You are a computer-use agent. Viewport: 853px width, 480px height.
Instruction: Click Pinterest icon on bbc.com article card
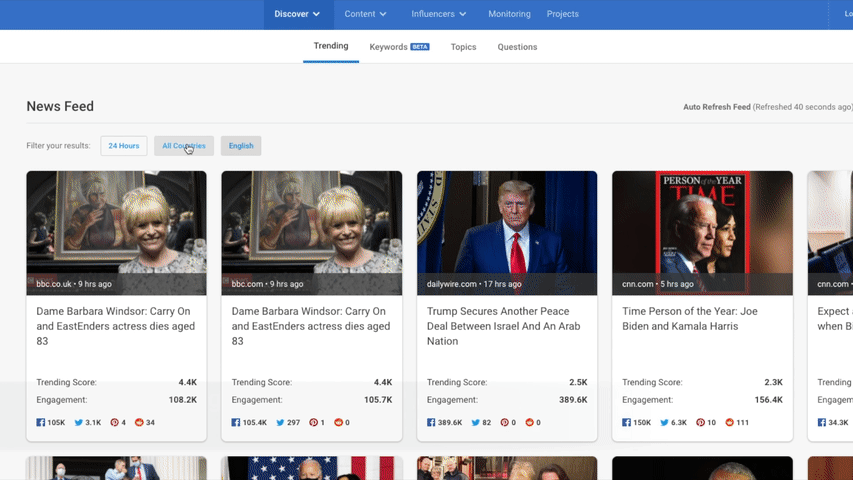tap(312, 423)
